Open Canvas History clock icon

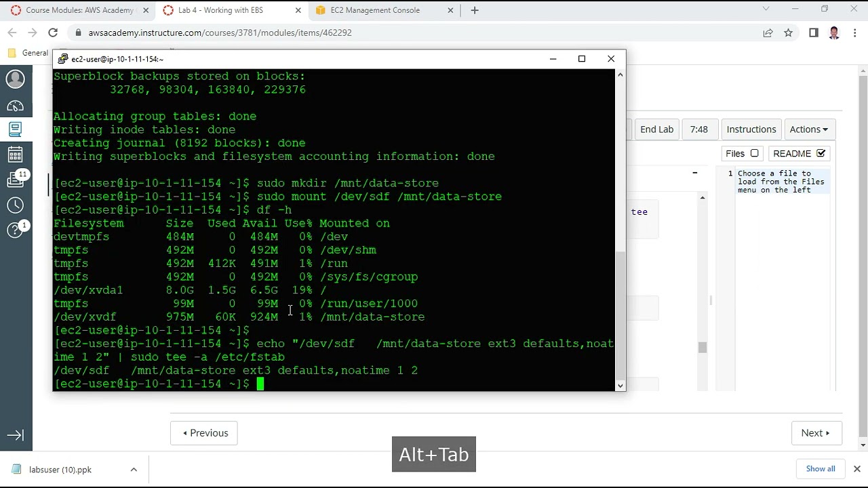pyautogui.click(x=15, y=205)
